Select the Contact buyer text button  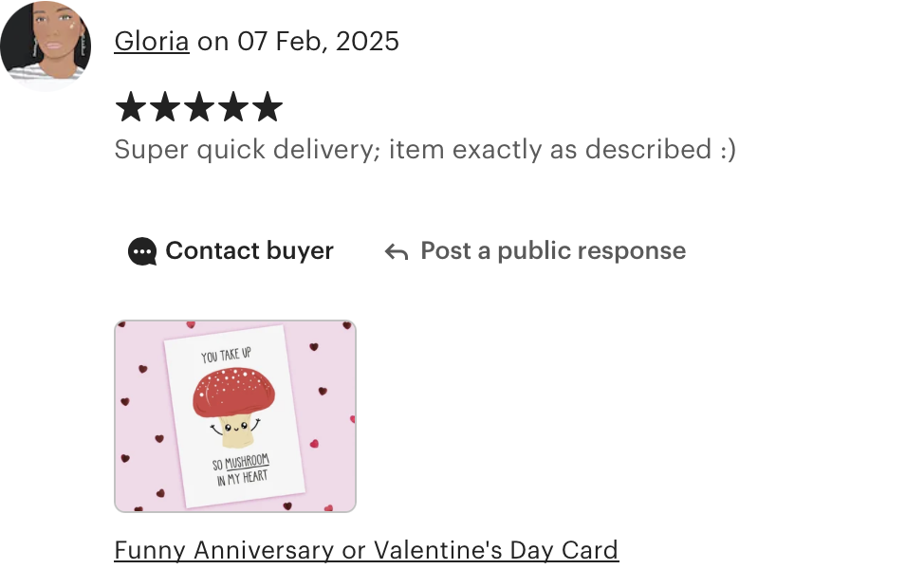pyautogui.click(x=249, y=251)
